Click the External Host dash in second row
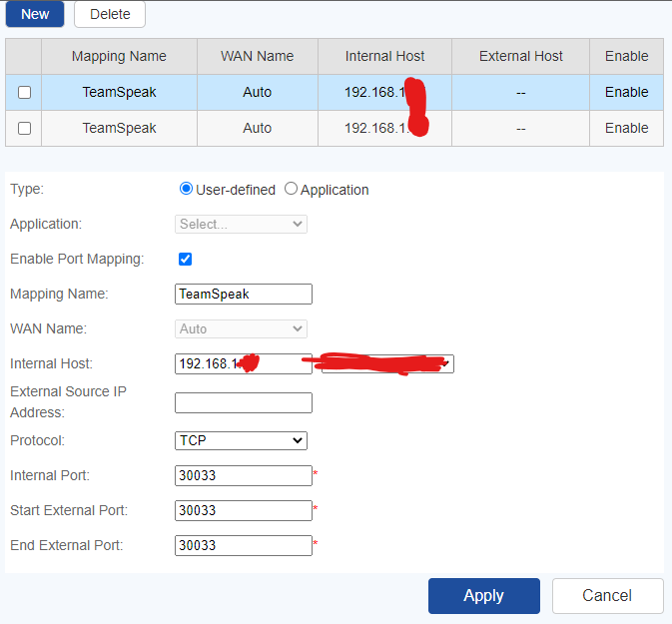Viewport: 672px width, 624px height. tap(520, 129)
